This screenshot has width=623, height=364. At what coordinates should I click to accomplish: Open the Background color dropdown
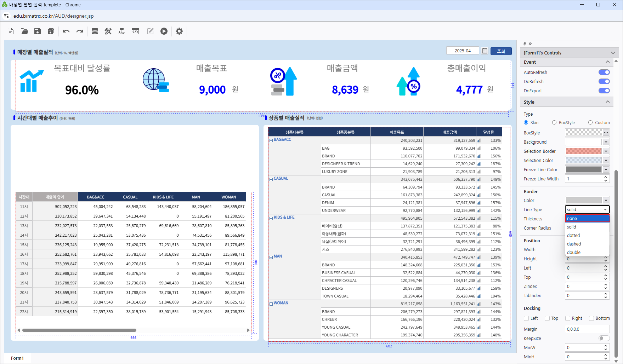point(606,142)
